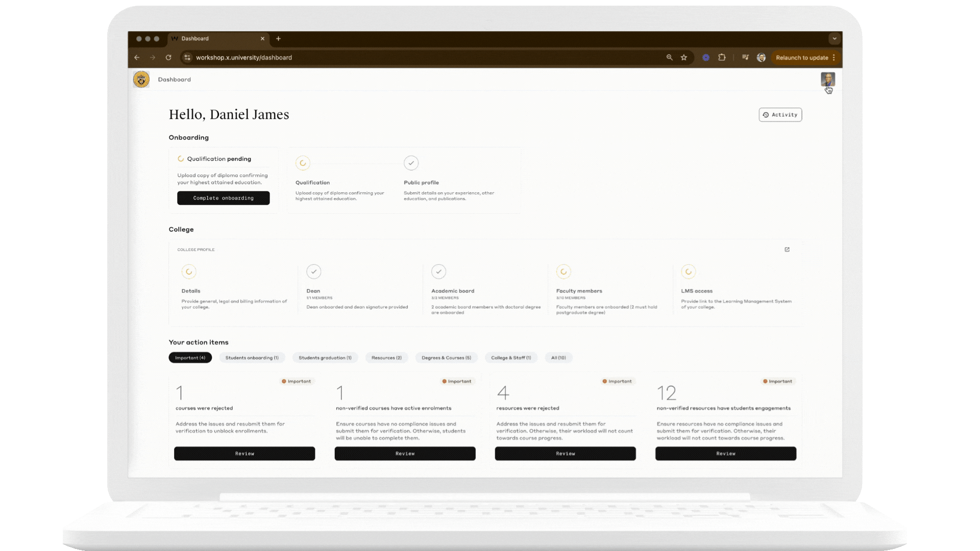Open the Activity button
This screenshot has width=980, height=551.
780,115
